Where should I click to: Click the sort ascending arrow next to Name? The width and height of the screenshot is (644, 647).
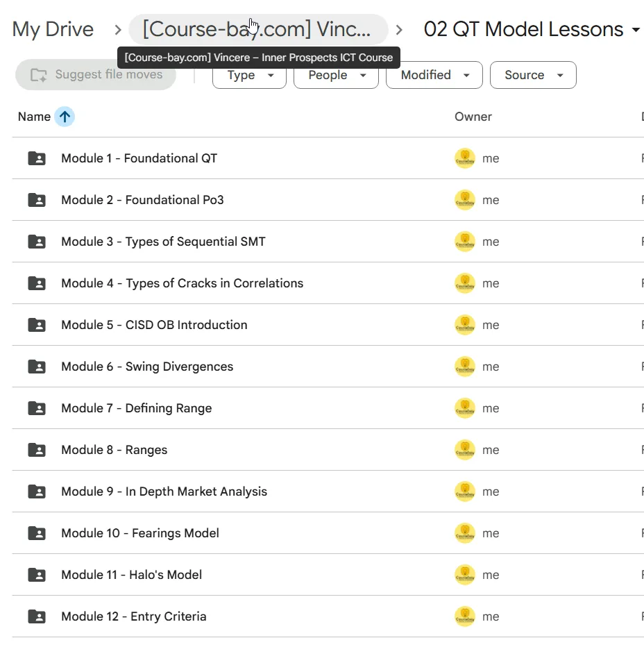click(65, 117)
